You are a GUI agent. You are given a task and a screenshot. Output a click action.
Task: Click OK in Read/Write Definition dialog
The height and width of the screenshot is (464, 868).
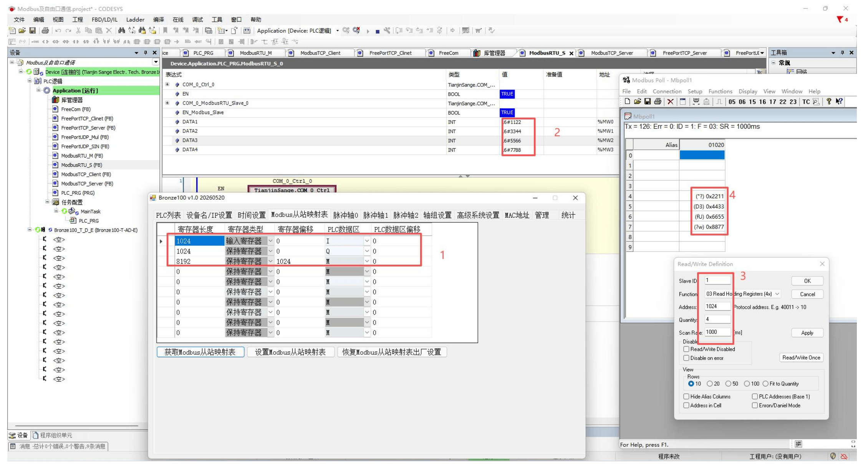pyautogui.click(x=807, y=281)
